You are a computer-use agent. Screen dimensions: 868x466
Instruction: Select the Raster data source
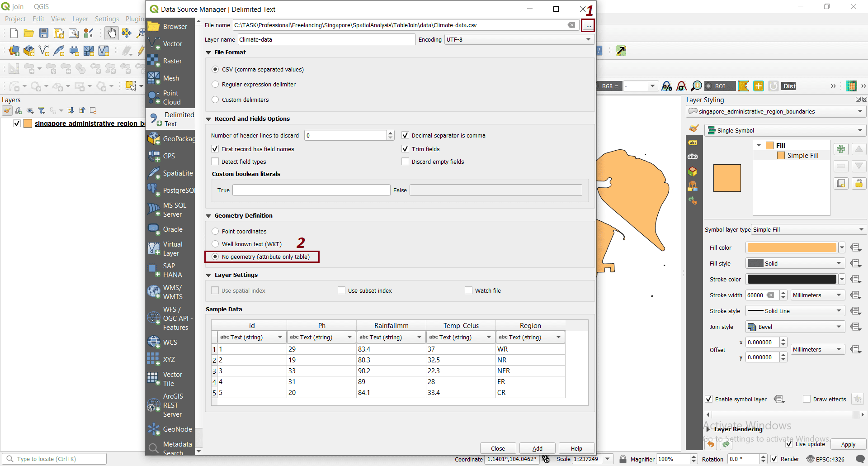point(170,61)
